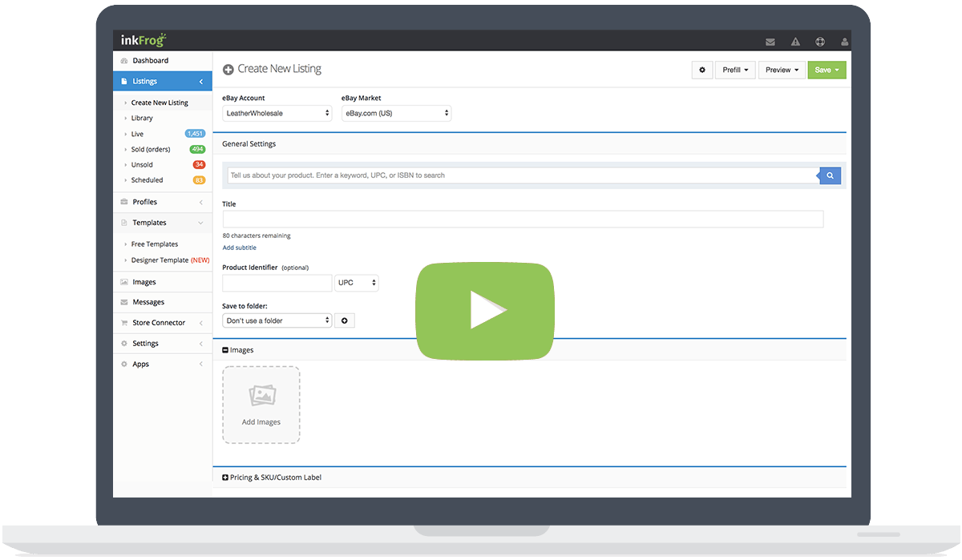Open folder options with the gear beside folder dropdown
This screenshot has width=962, height=560.
(x=345, y=320)
